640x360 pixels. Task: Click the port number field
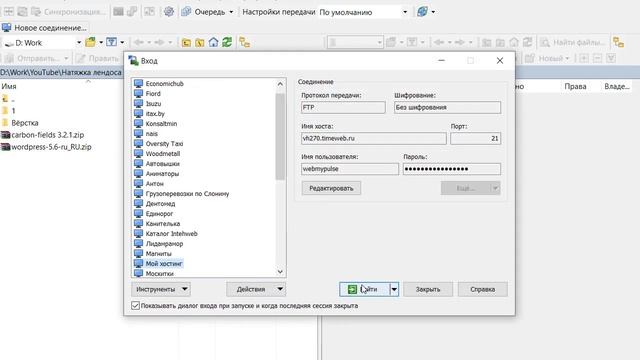pos(476,138)
